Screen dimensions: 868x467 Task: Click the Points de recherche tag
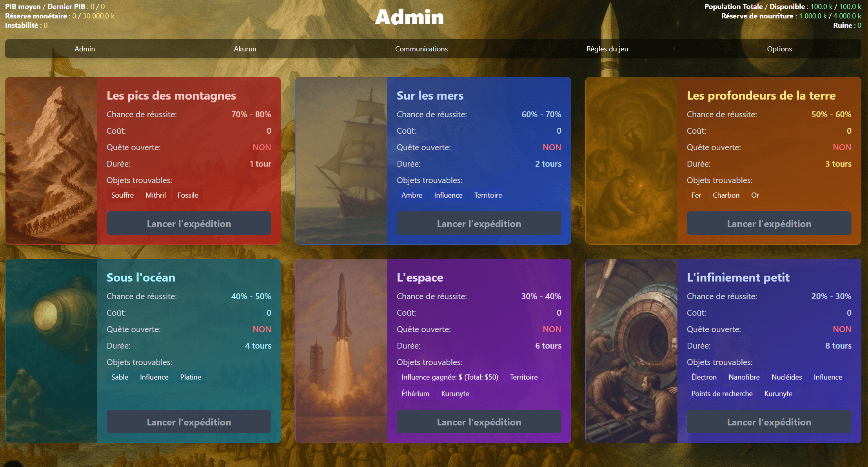point(722,394)
